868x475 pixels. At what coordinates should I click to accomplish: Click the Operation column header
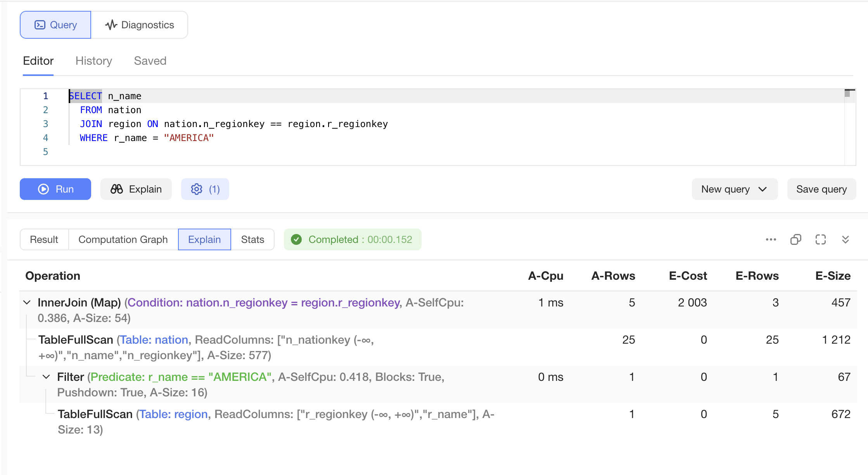53,276
